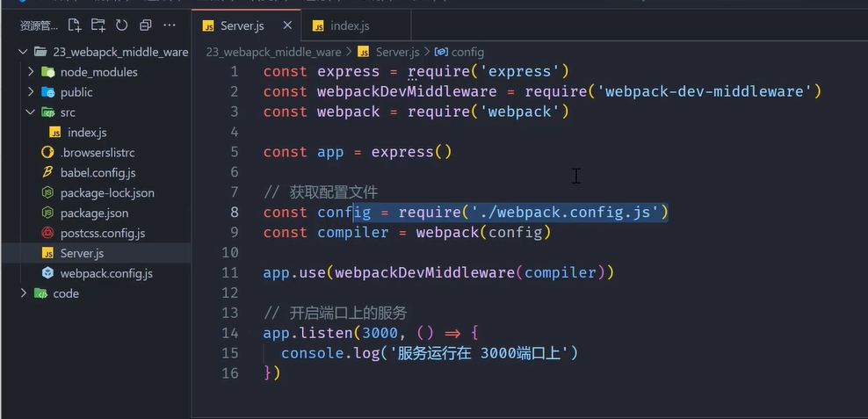Click line number 8 in gutter
Viewport: 868px width, 419px height.
235,213
